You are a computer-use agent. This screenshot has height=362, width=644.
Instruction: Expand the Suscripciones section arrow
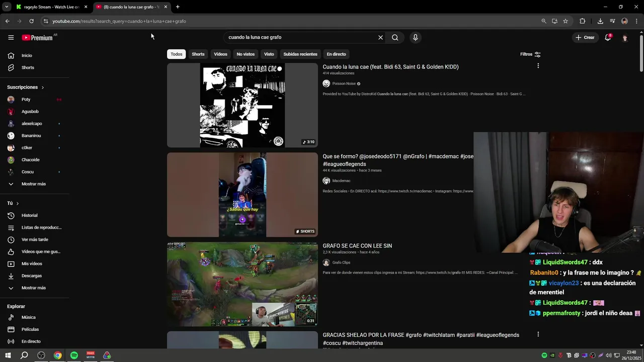point(42,87)
